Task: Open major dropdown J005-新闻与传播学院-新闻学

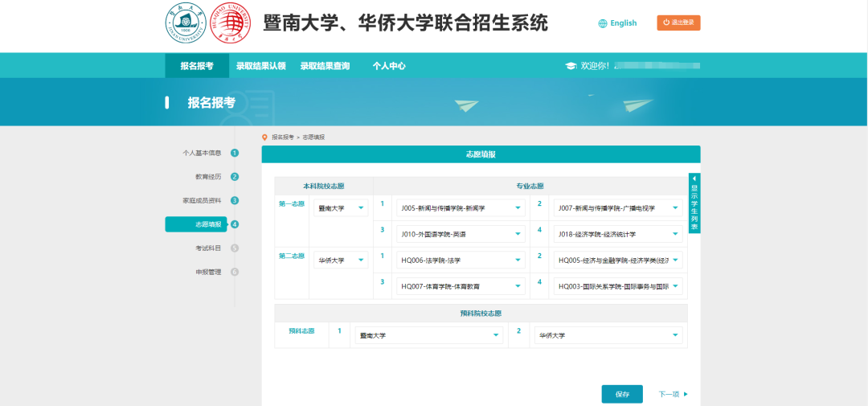Action: point(461,207)
